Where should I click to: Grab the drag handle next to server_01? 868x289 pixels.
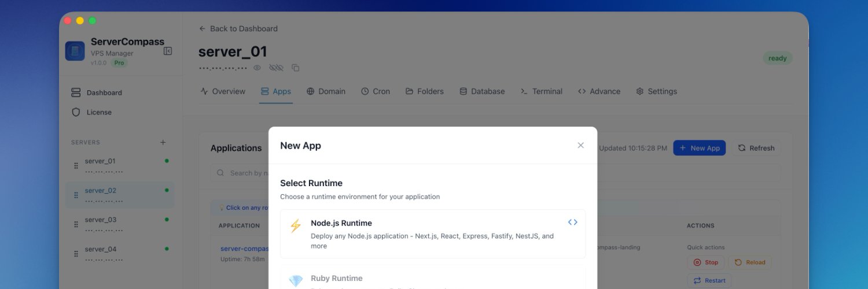pos(76,166)
